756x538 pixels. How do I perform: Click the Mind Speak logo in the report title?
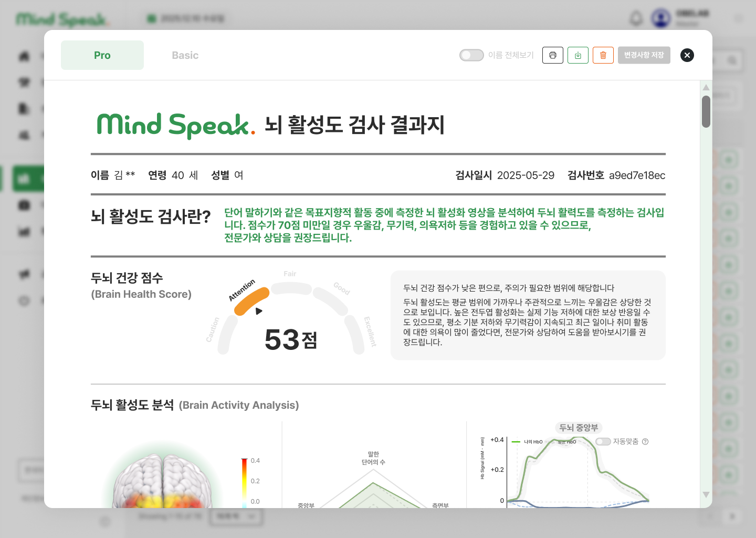176,125
